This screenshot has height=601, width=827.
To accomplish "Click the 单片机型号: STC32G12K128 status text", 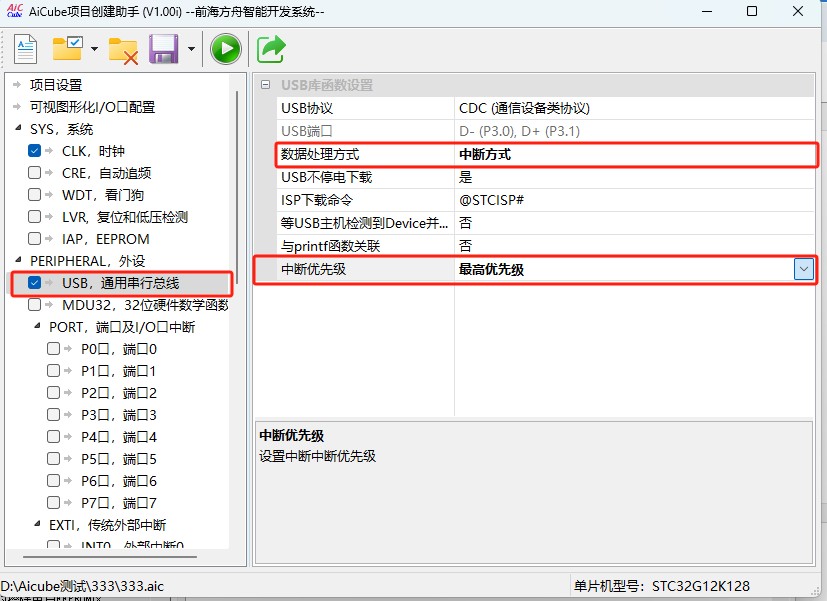I will tap(661, 586).
